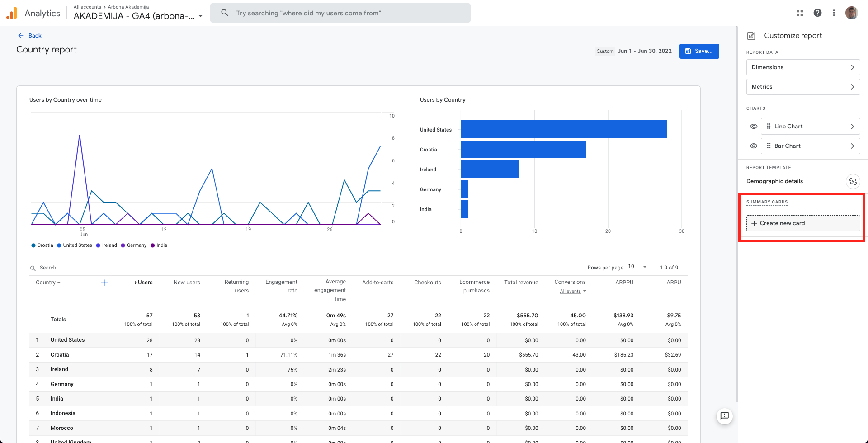Click the unlink report template icon
Viewport: 868px width, 443px height.
point(853,181)
